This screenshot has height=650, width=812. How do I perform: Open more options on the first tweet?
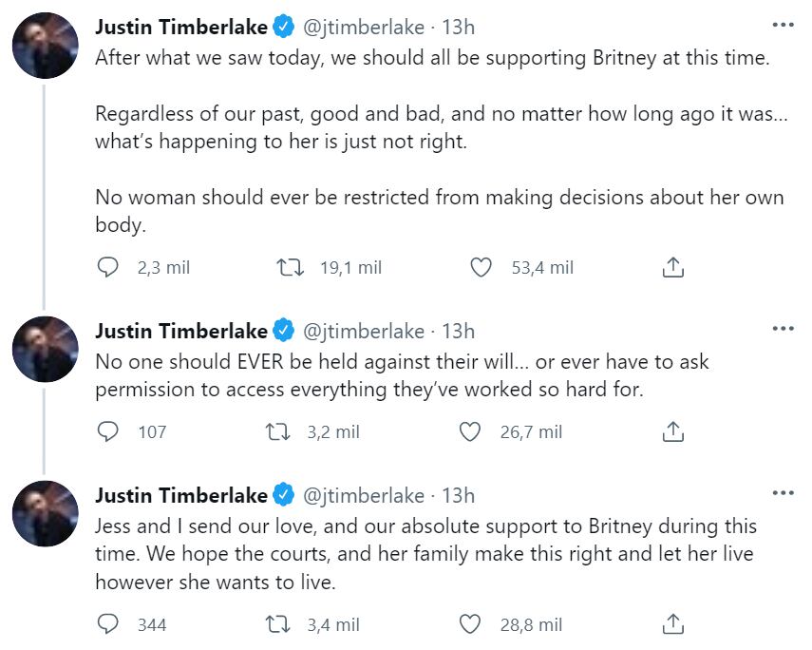[x=783, y=24]
